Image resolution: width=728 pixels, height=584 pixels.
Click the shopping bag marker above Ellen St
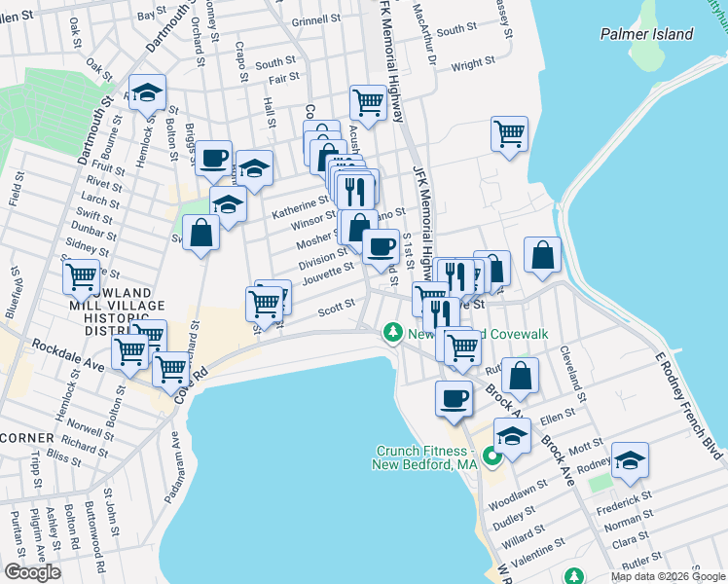click(x=520, y=376)
